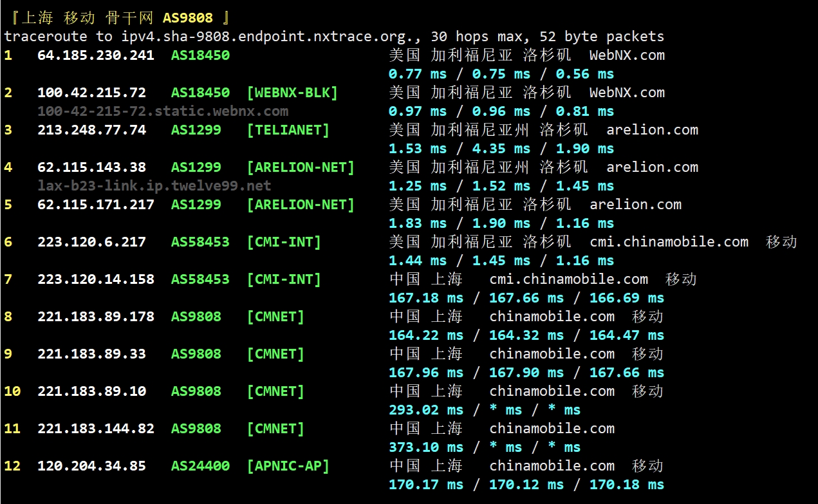This screenshot has height=504, width=818.
Task: Click IP address 213.248.77.74
Action: pos(91,130)
